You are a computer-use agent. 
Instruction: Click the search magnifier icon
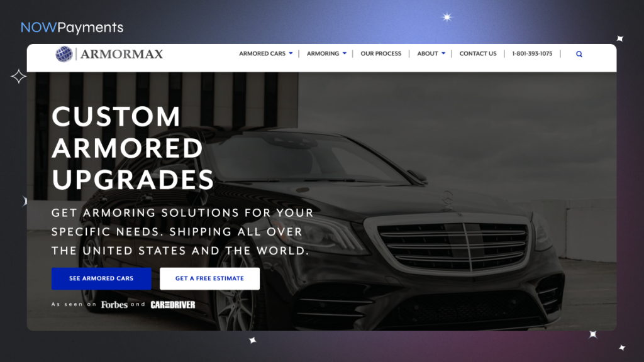579,54
